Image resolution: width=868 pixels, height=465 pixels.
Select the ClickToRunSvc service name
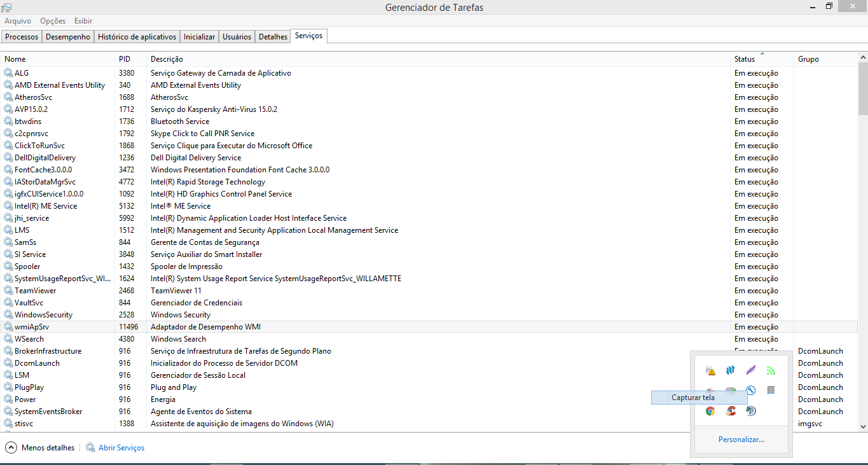click(x=39, y=146)
